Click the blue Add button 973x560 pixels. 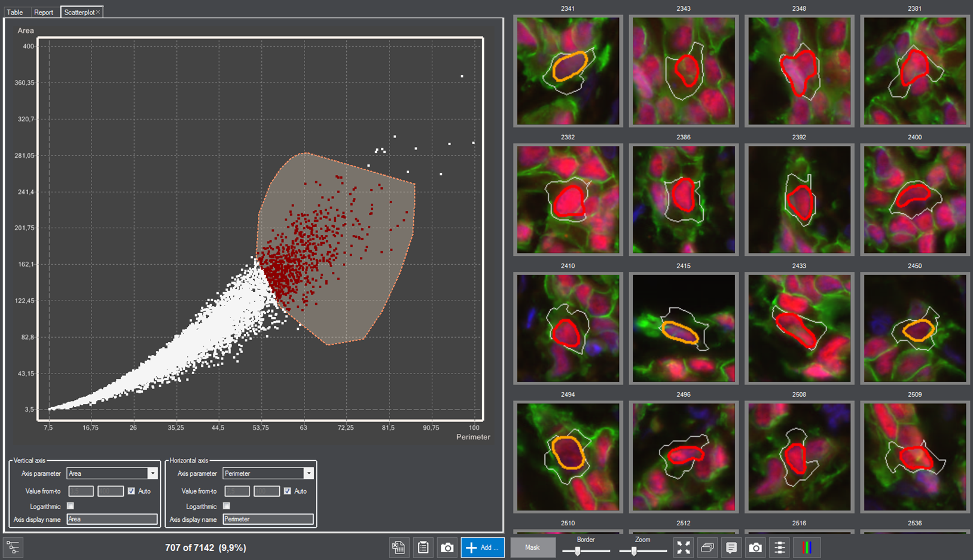483,547
